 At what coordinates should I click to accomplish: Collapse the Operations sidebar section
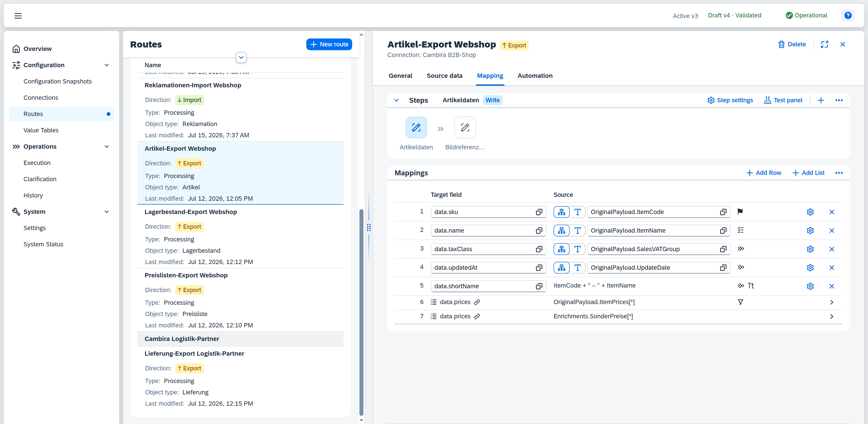point(106,147)
